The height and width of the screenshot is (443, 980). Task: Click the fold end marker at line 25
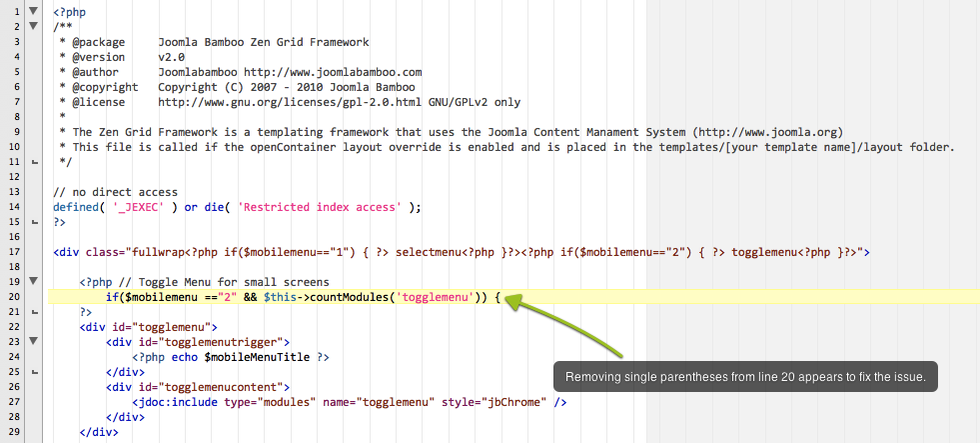(x=34, y=372)
